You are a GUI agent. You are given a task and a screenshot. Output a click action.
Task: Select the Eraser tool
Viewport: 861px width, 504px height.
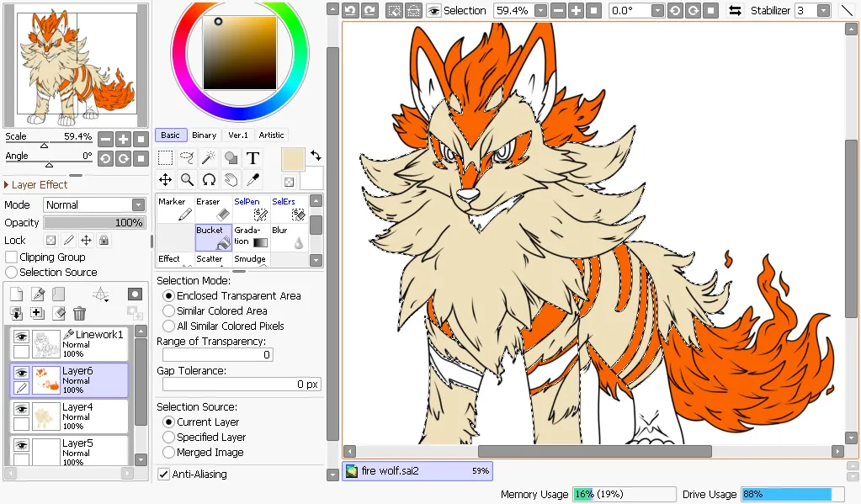pos(213,210)
